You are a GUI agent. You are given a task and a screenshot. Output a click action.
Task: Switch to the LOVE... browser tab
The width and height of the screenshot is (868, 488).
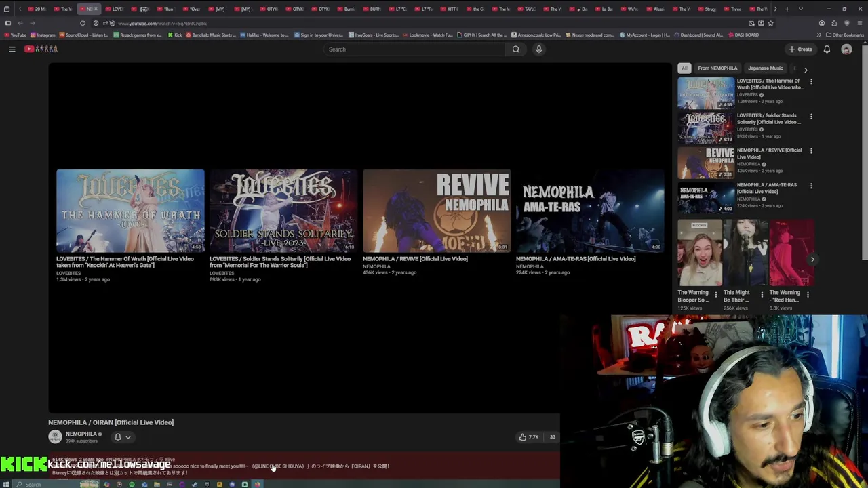click(115, 9)
